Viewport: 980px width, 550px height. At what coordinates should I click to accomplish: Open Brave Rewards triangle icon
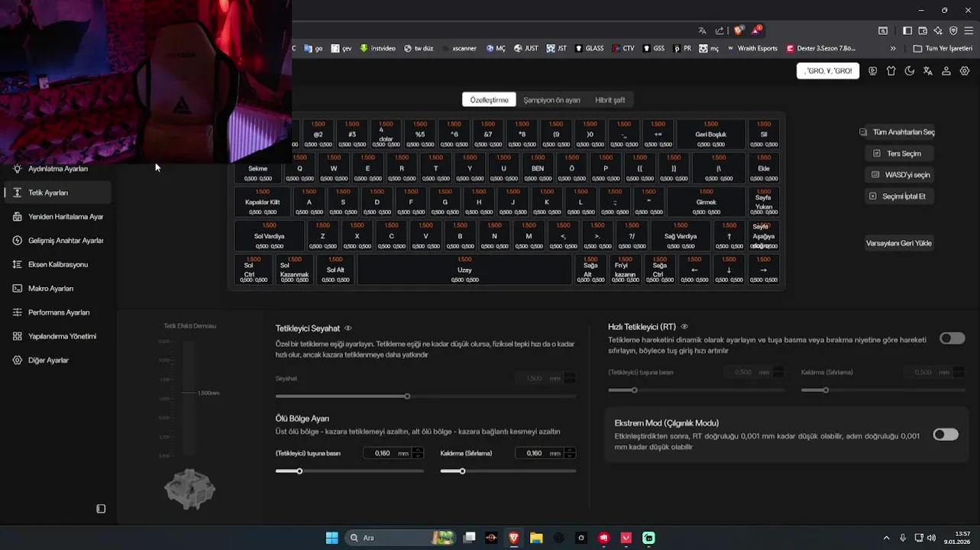tap(756, 31)
